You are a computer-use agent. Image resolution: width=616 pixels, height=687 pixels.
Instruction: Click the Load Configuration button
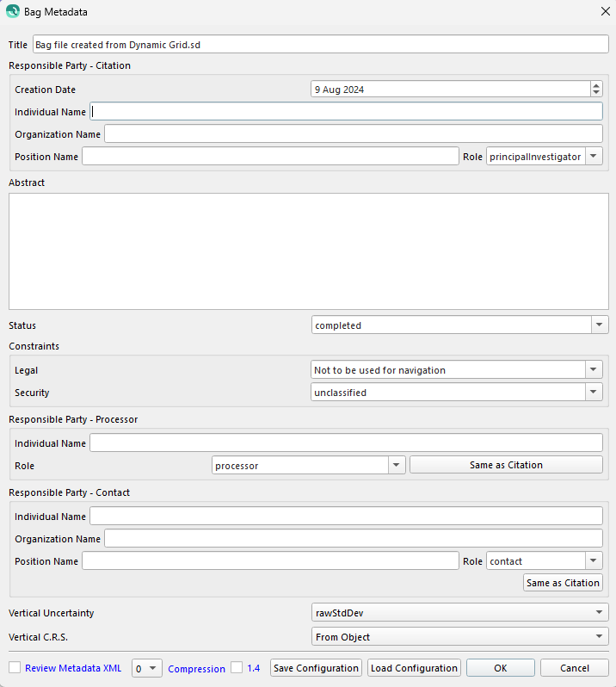pyautogui.click(x=414, y=668)
